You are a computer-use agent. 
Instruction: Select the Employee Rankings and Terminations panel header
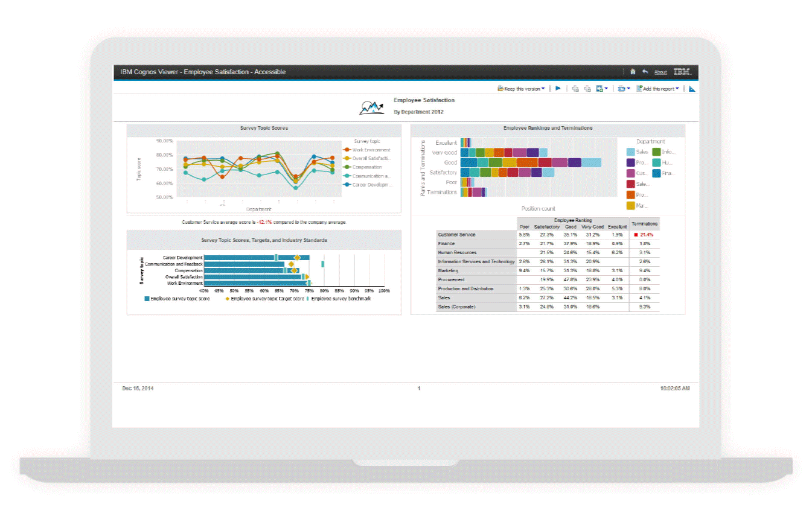click(x=548, y=129)
